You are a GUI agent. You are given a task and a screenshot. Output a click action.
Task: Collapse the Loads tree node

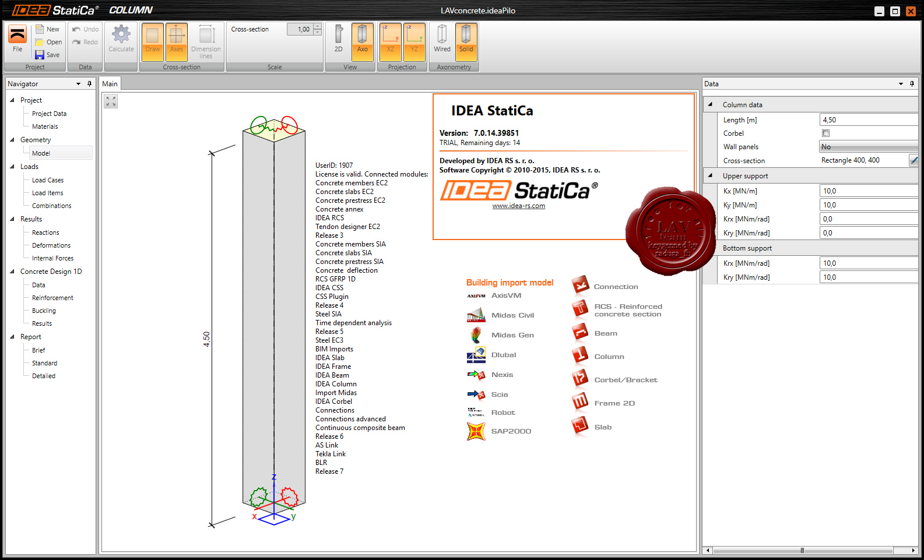[12, 167]
